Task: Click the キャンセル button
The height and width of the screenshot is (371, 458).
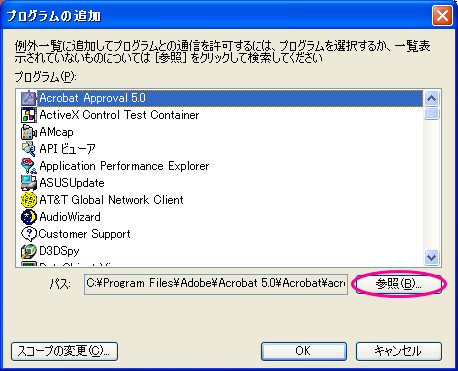Action: (x=399, y=351)
